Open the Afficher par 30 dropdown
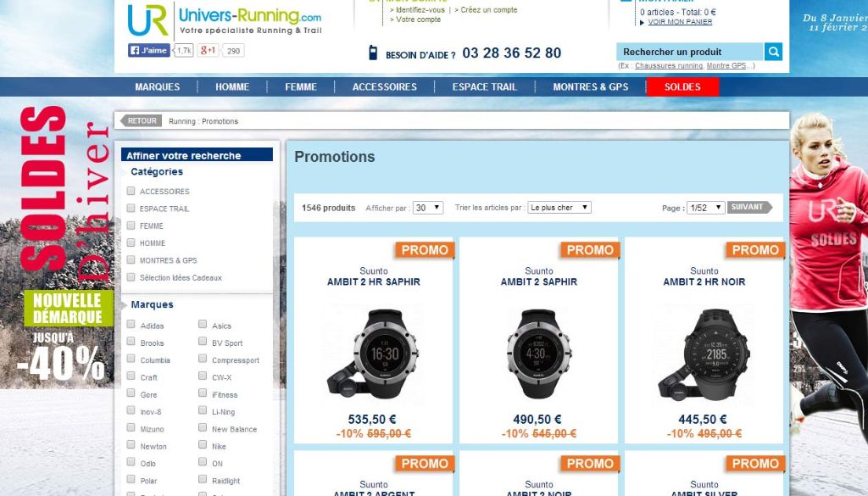This screenshot has width=868, height=496. [x=428, y=208]
